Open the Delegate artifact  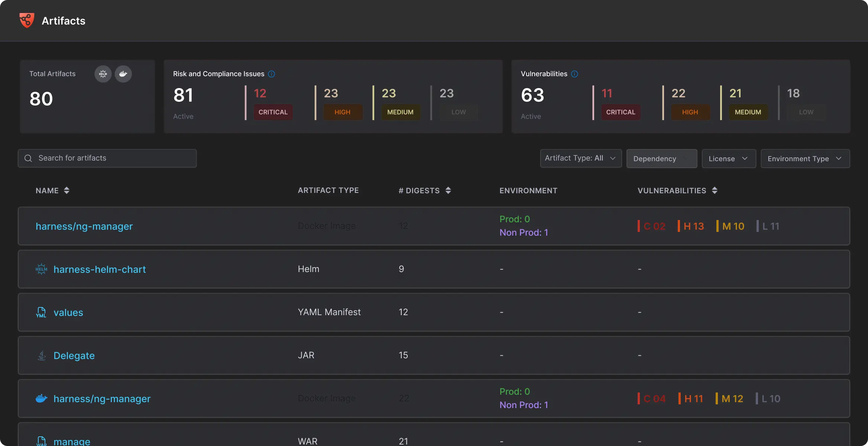[74, 355]
